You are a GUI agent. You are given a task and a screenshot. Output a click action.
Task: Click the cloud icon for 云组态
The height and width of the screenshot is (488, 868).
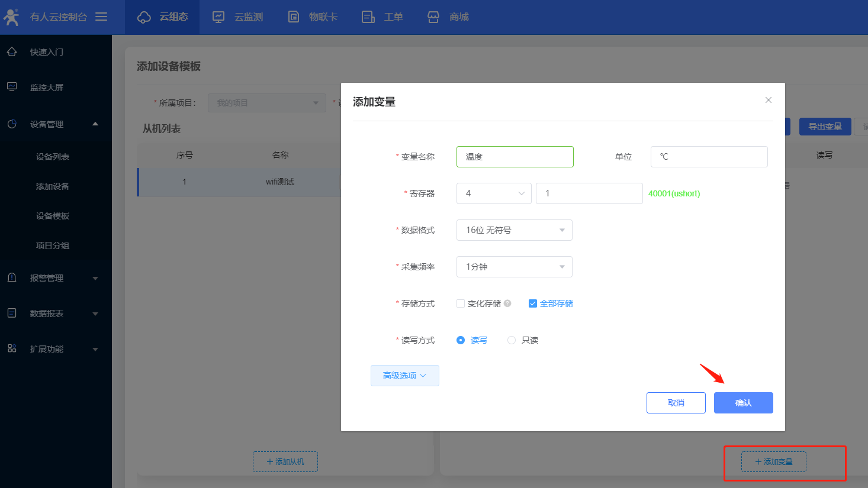[x=144, y=17]
